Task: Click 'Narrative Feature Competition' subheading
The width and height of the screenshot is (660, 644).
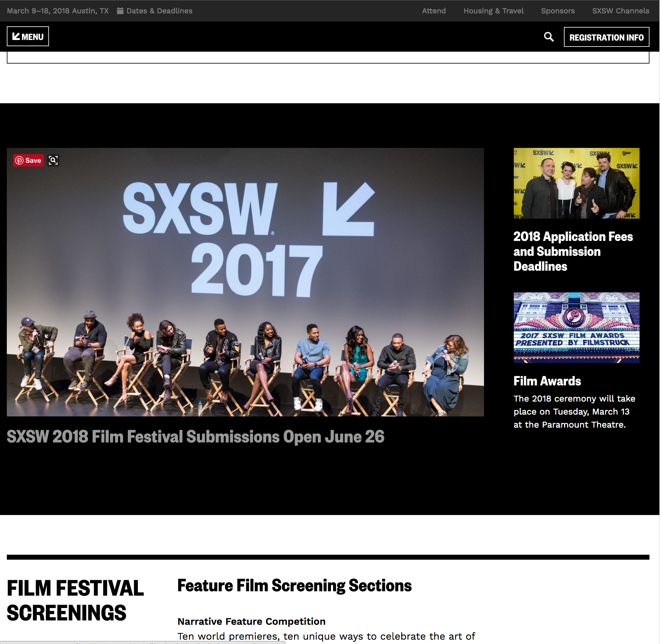Action: pyautogui.click(x=251, y=621)
